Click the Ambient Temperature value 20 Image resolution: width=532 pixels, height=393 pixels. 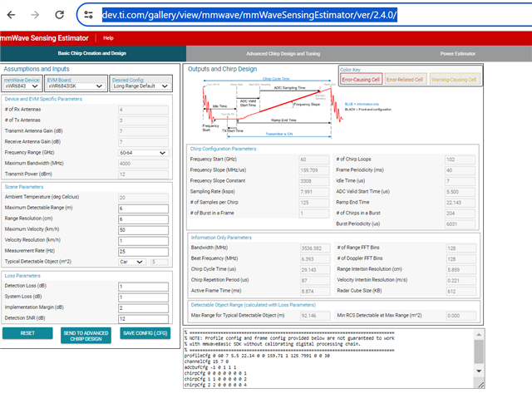143,198
